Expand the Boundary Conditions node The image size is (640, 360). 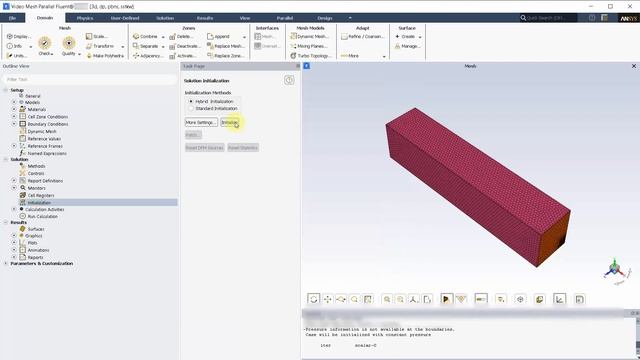point(14,123)
